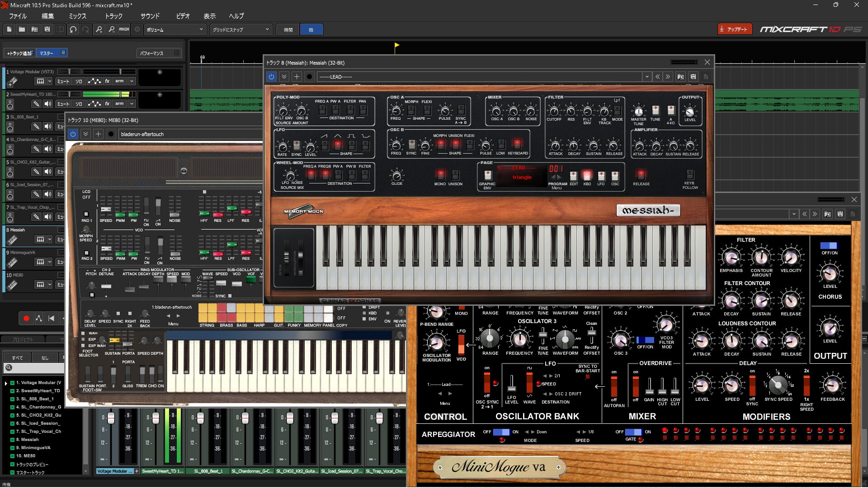Click SweetMyHeart_TD mixer volume fader
The image size is (868, 488).
point(156,418)
